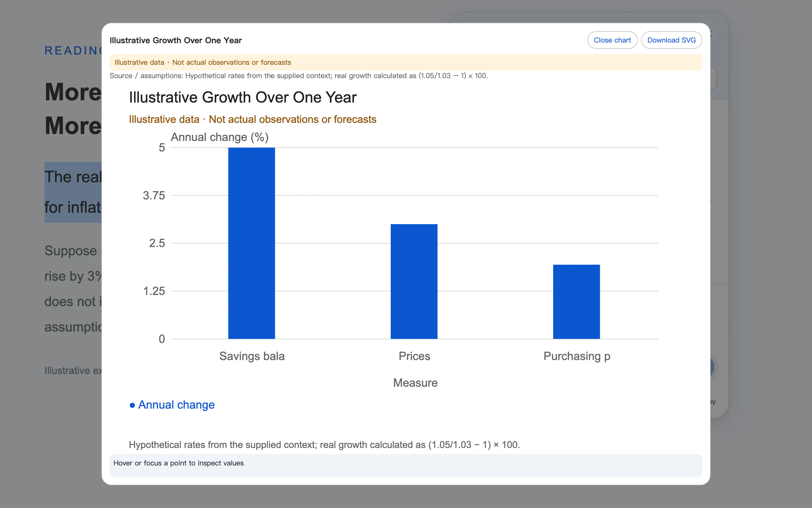Click the large chart title heading
812x508 pixels.
[243, 97]
